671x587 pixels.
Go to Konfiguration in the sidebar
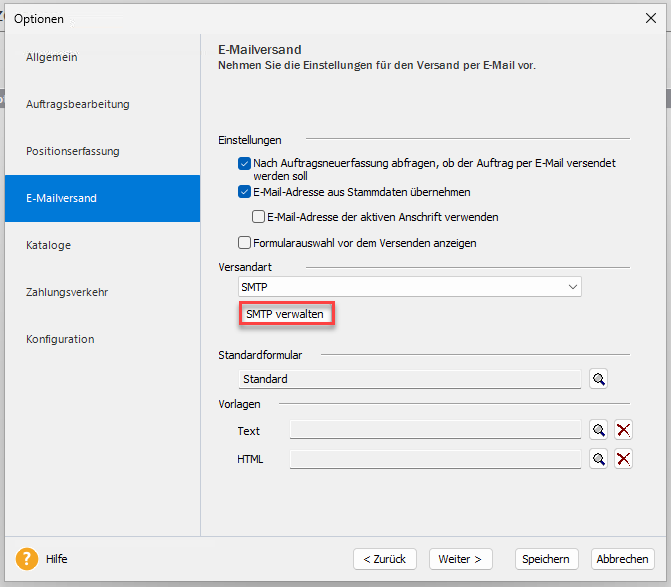click(x=60, y=339)
